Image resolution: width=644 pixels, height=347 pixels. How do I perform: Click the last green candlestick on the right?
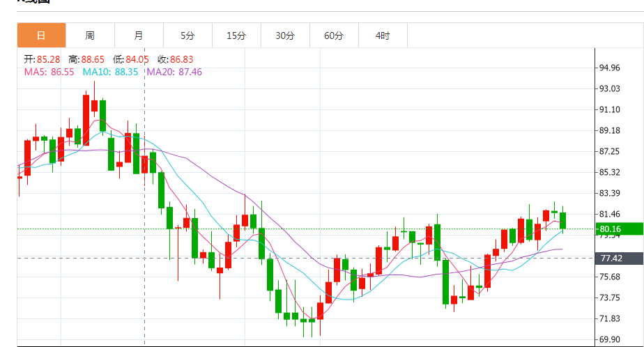click(x=562, y=220)
